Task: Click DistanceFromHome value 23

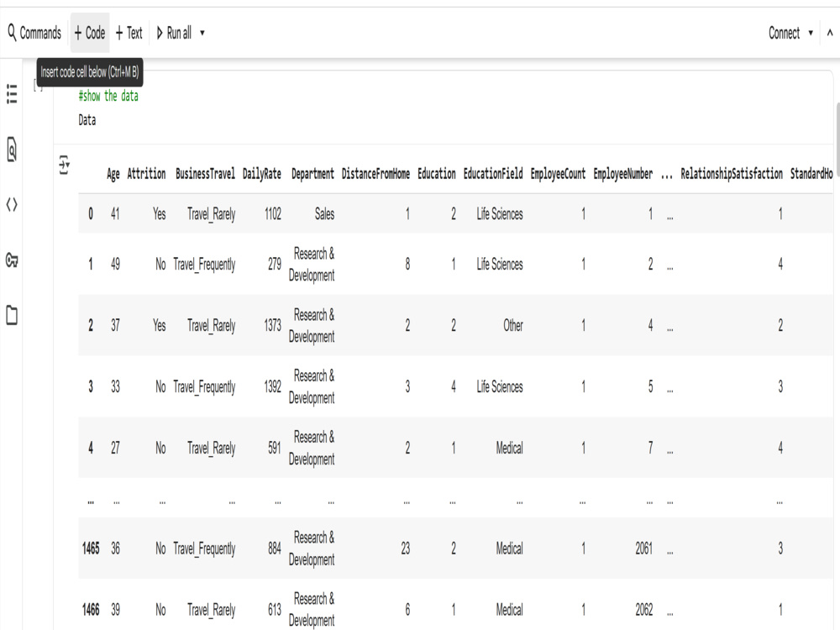Action: (x=406, y=548)
